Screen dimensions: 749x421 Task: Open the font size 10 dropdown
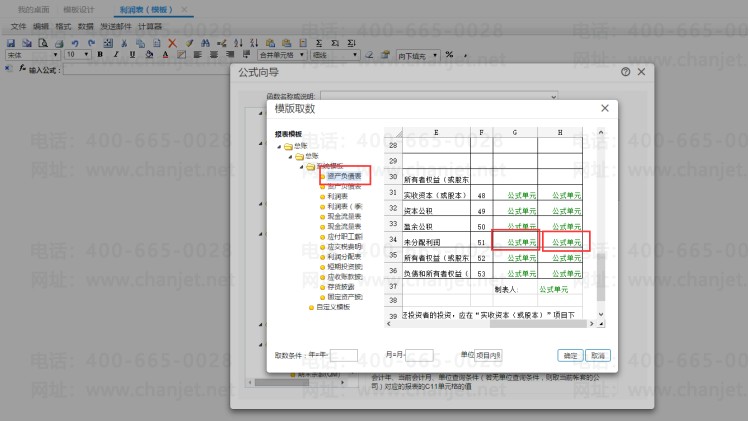click(77, 55)
